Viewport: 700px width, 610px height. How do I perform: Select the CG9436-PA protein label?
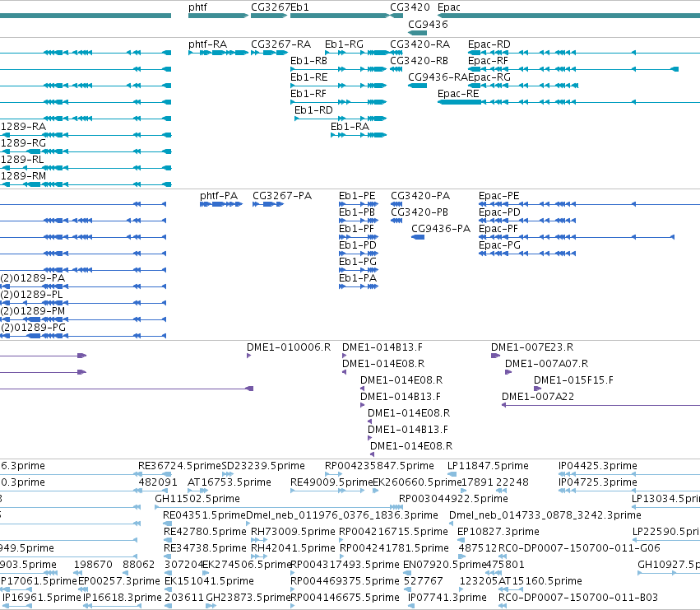tap(441, 229)
